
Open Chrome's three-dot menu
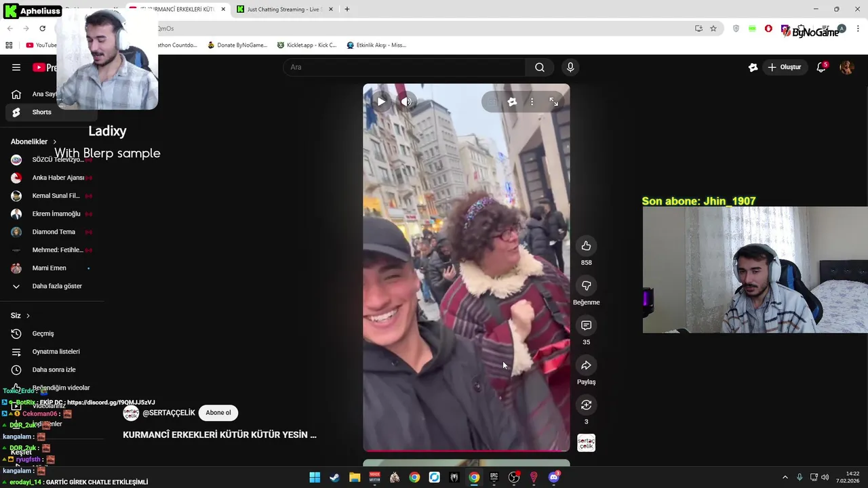coord(858,28)
